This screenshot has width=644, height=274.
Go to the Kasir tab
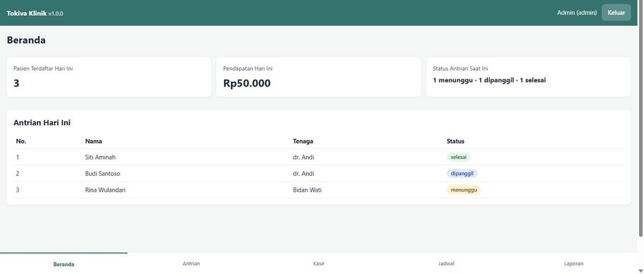pos(318,264)
